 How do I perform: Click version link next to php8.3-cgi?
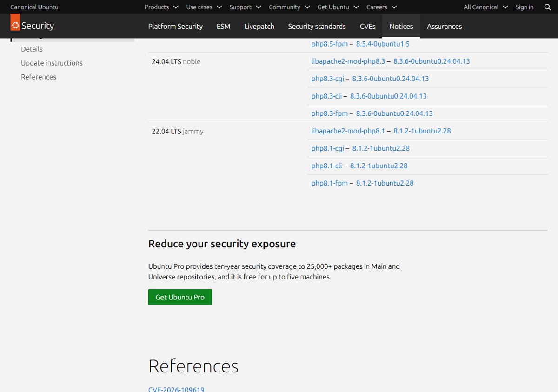391,79
